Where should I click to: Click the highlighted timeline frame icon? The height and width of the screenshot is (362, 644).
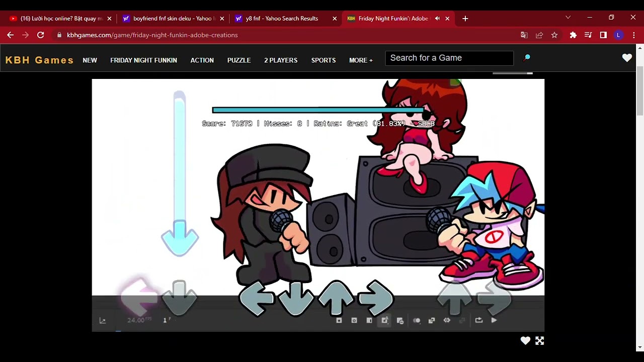385,320
